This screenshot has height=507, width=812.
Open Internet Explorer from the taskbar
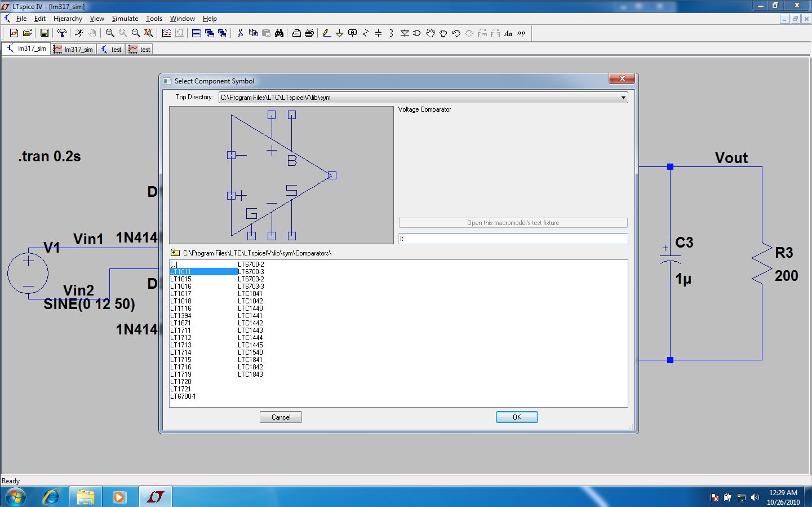pyautogui.click(x=51, y=497)
